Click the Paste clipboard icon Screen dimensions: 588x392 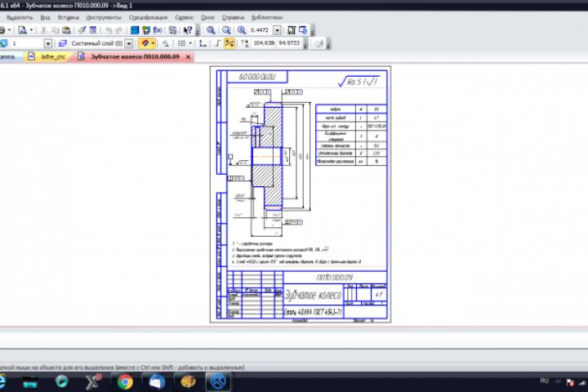[x=67, y=29]
